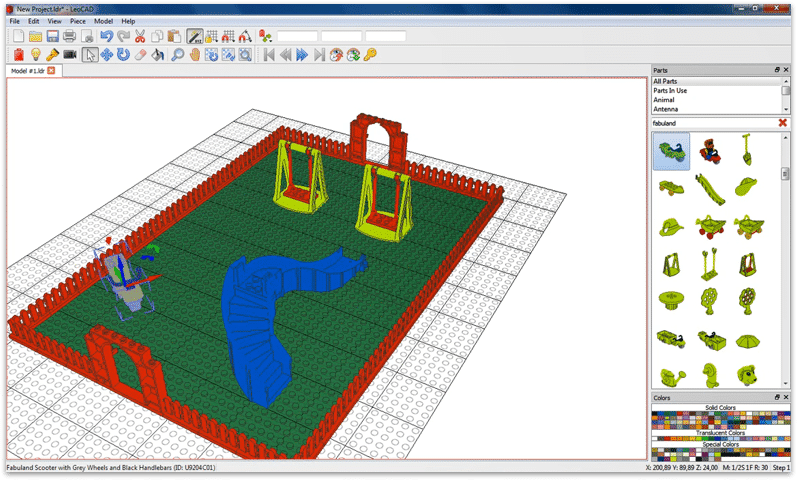
Task: Select the Eraser tool
Action: tap(140, 54)
